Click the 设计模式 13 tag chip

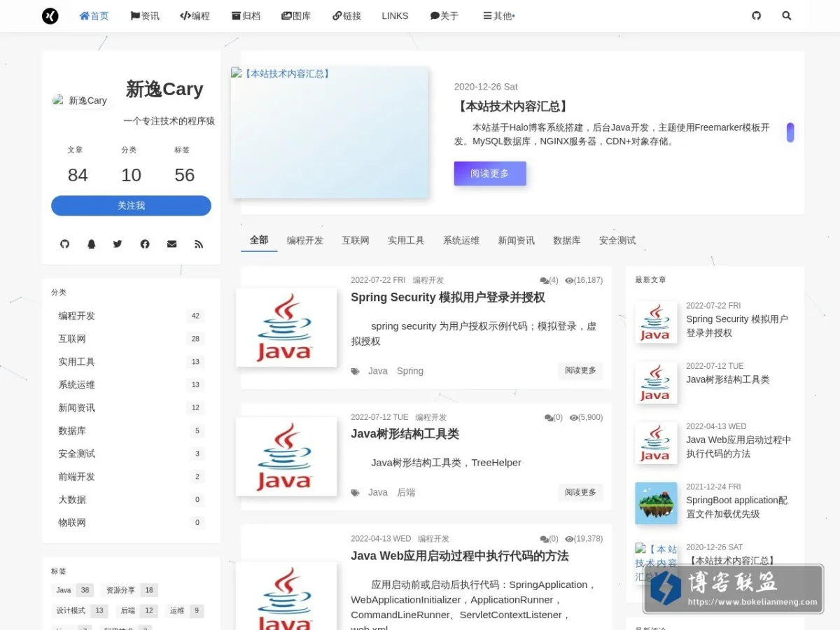pyautogui.click(x=80, y=610)
